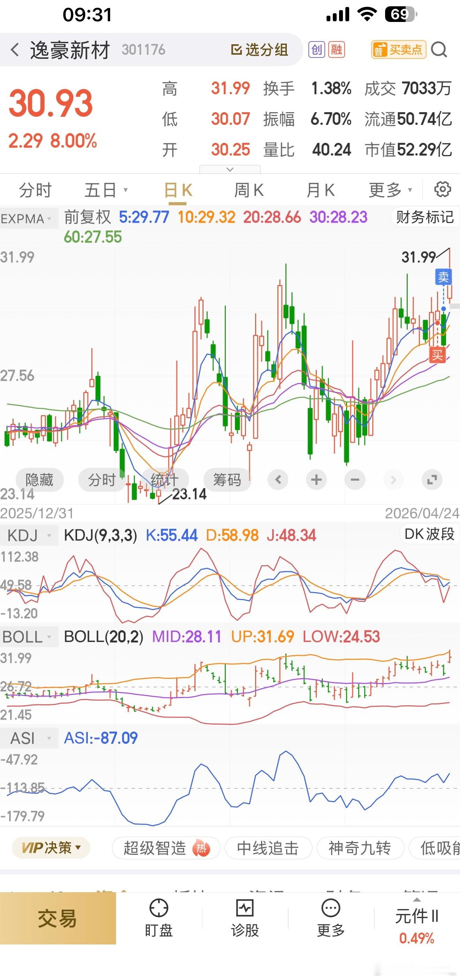
Task: Open the search magnifier icon
Action: 439,50
